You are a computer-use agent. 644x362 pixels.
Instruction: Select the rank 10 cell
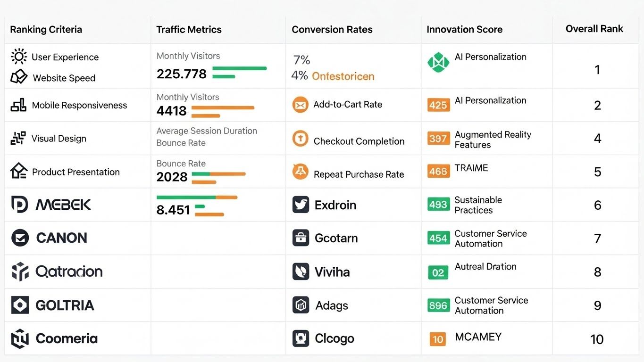[x=597, y=339]
